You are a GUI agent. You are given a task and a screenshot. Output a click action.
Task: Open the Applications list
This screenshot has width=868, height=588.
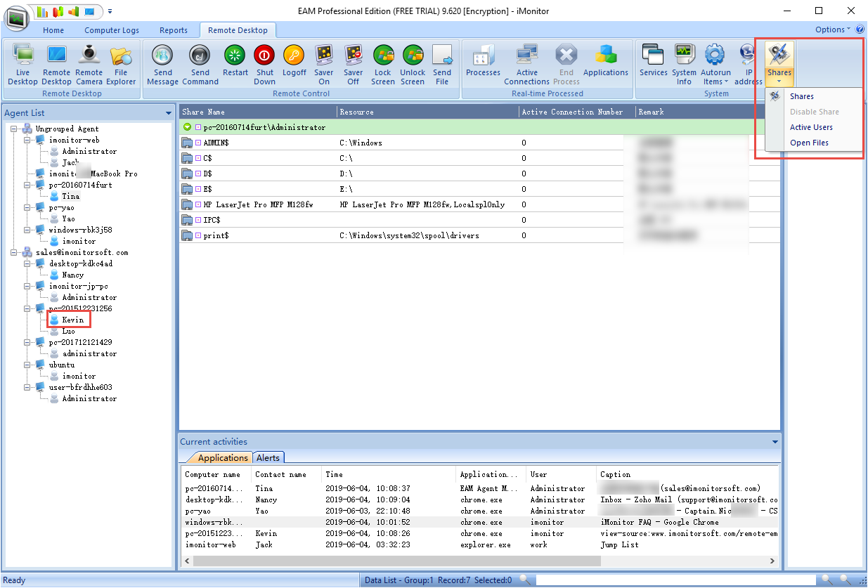click(x=606, y=60)
